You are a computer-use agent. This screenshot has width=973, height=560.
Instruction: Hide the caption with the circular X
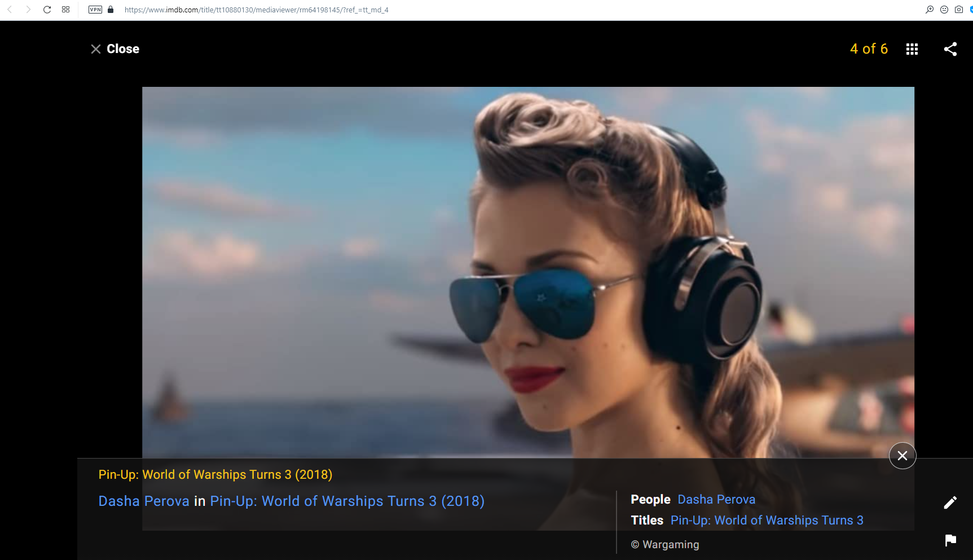(x=902, y=456)
